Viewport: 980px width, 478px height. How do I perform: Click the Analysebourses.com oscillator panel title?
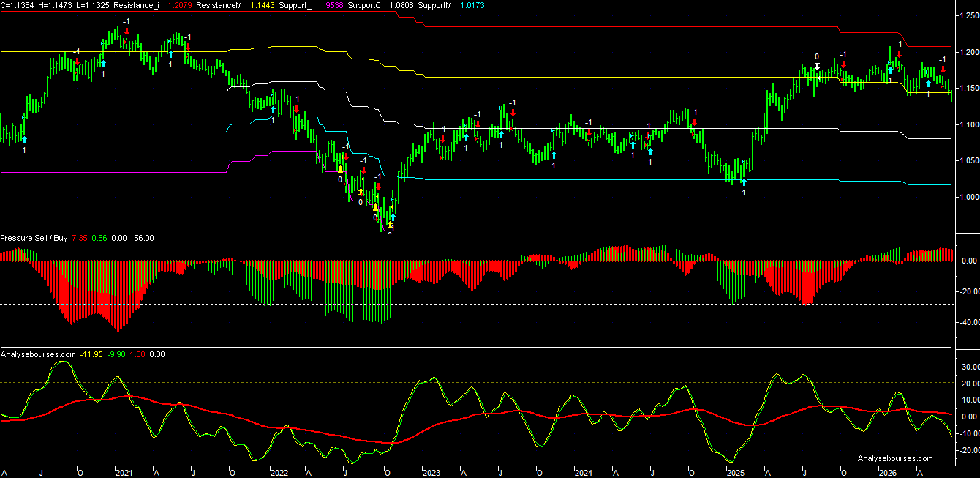[38, 354]
